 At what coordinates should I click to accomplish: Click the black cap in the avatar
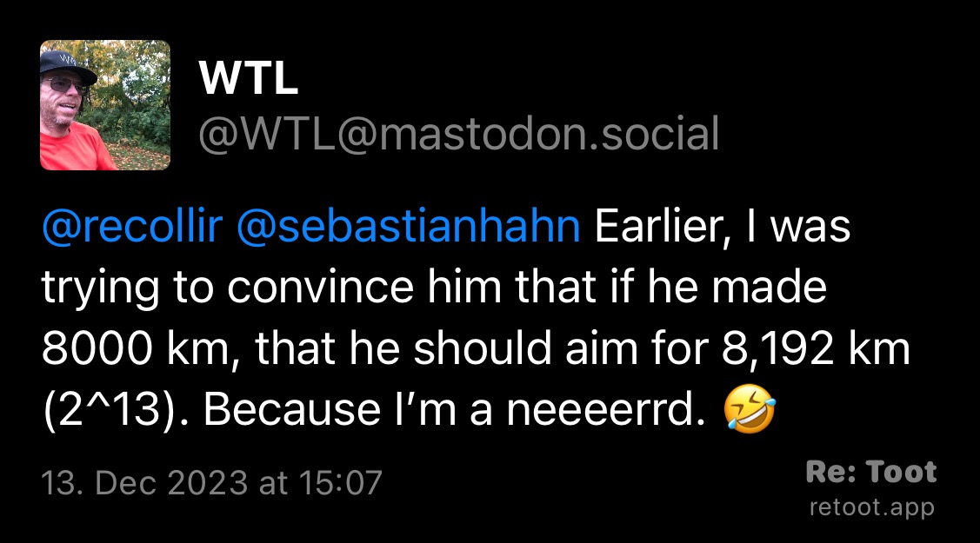coord(67,65)
